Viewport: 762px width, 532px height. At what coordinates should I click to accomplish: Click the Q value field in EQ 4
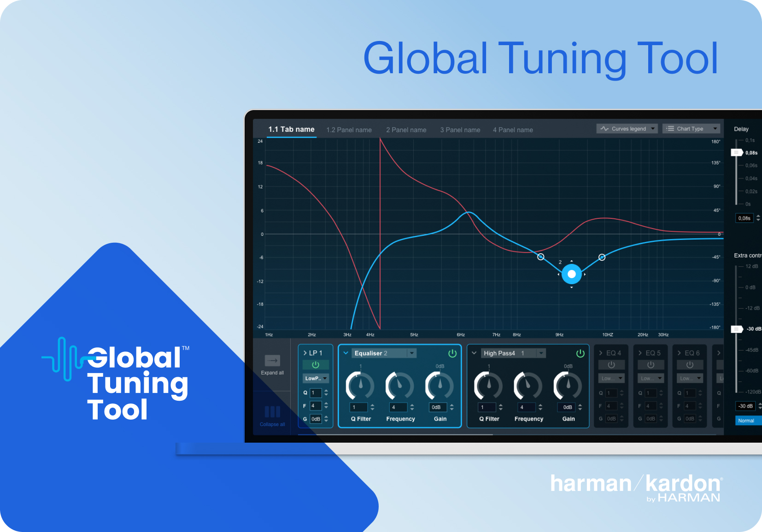tap(611, 393)
